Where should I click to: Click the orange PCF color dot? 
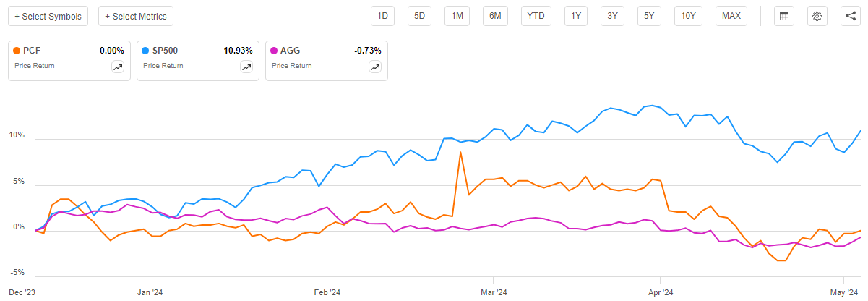(17, 51)
